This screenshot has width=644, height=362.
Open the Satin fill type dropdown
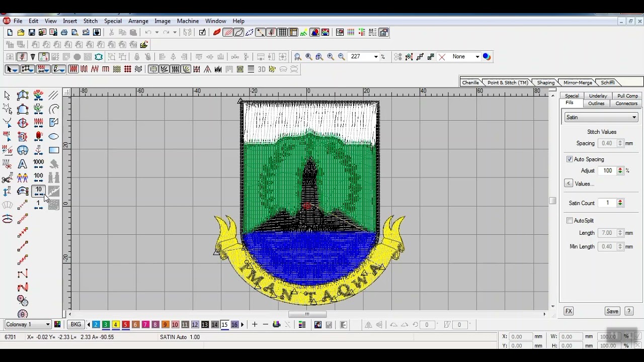(601, 117)
